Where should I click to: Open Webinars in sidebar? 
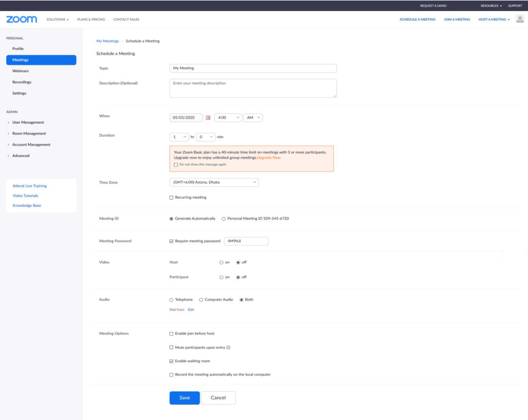click(x=20, y=71)
